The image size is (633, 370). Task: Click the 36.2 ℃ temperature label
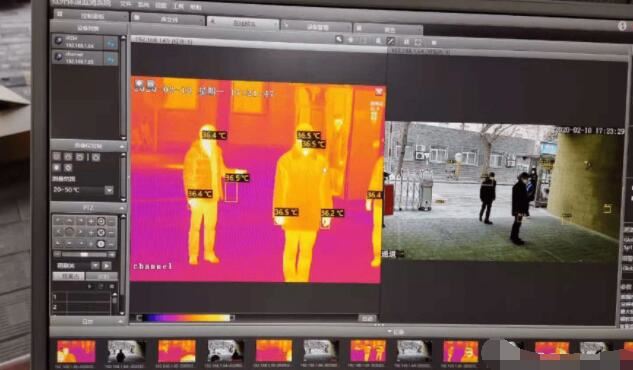(333, 213)
